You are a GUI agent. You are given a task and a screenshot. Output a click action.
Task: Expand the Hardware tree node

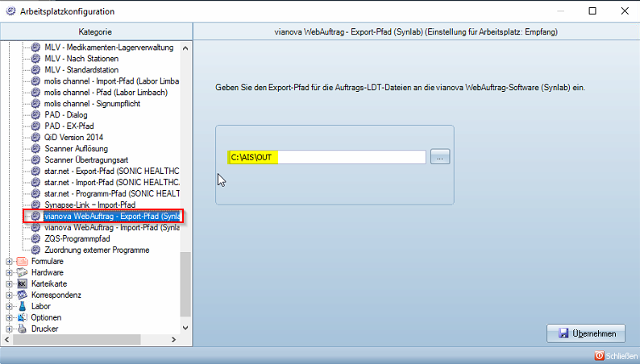[9, 273]
